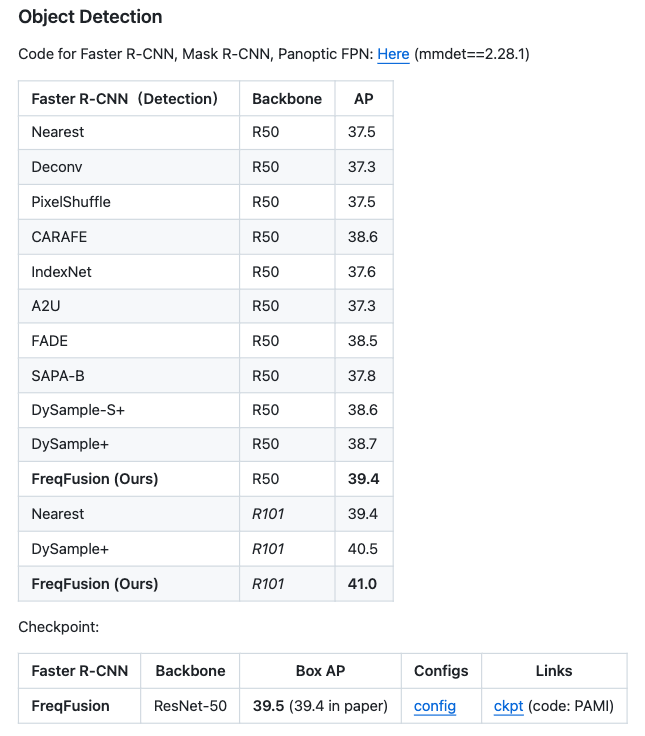The width and height of the screenshot is (645, 736).
Task: Select the CARAFE method cell
Action: (x=59, y=237)
